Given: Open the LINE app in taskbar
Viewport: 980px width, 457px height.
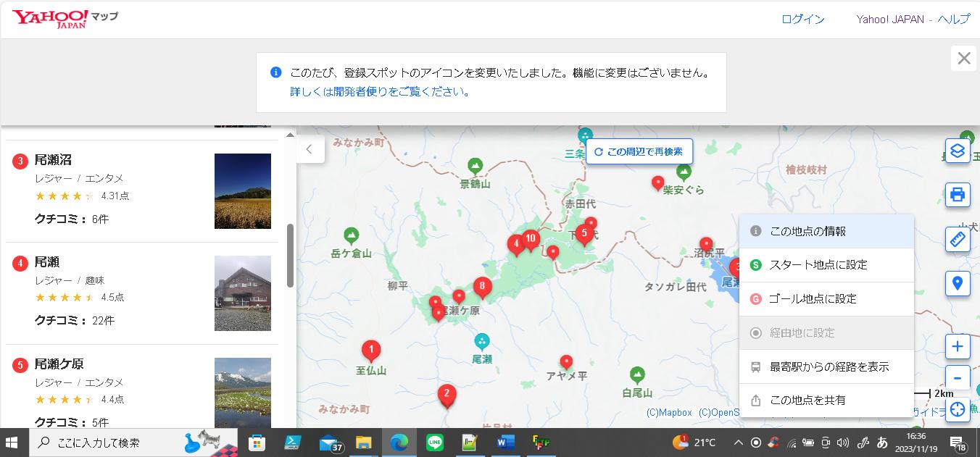Looking at the screenshot, I should pyautogui.click(x=435, y=442).
